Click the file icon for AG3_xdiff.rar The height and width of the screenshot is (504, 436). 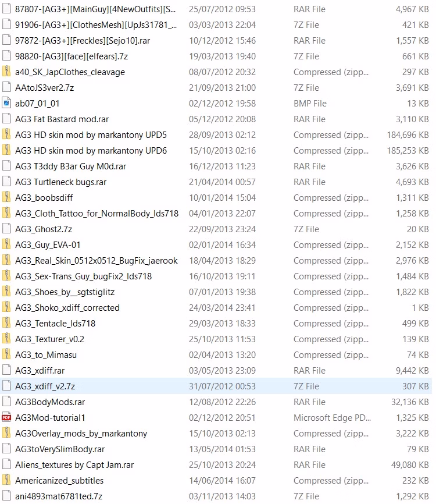(7, 371)
